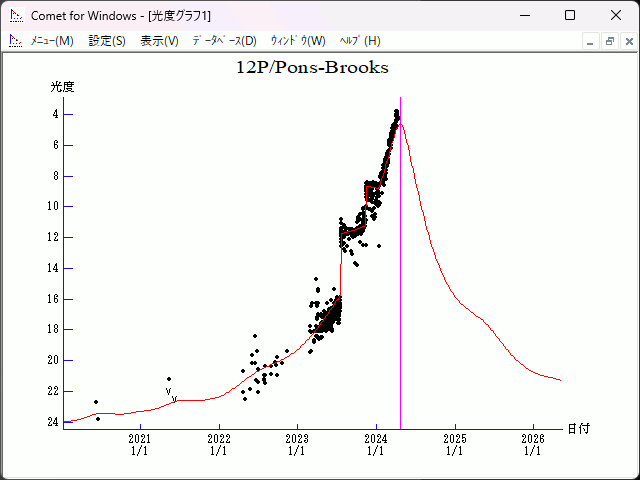Open the ウィンドウ(W) window menu
640x480 pixels.
298,41
